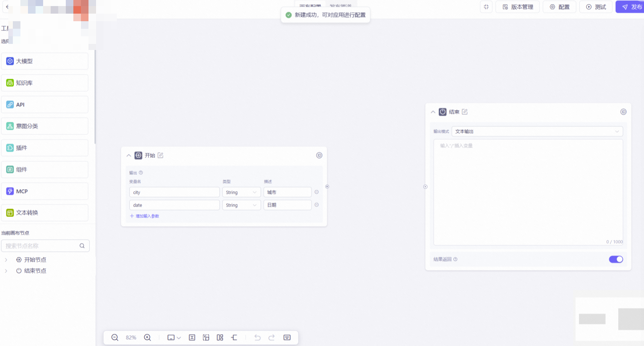The image size is (644, 346).
Task: Click the fit-to-view icon in bottom toolbar
Action: point(192,338)
